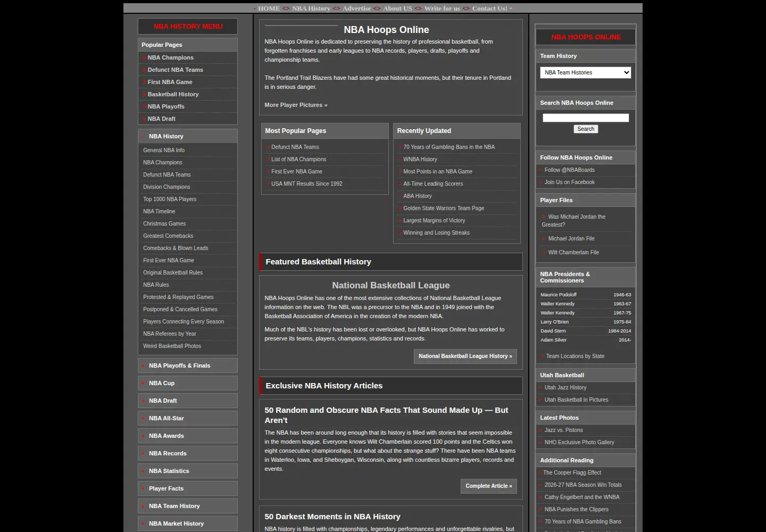Expand NBA Playoffs & Finals section
This screenshot has width=766, height=532.
188,365
